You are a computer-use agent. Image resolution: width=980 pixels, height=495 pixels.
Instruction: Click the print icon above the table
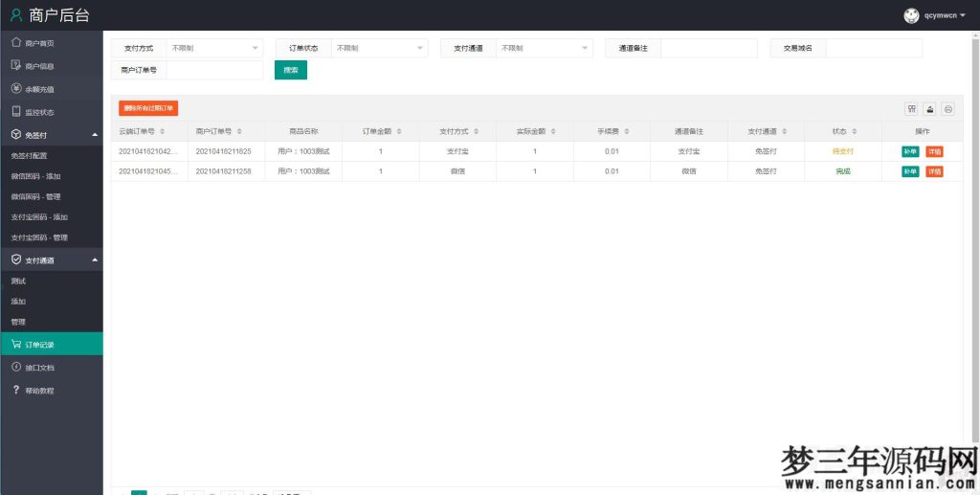click(x=948, y=109)
